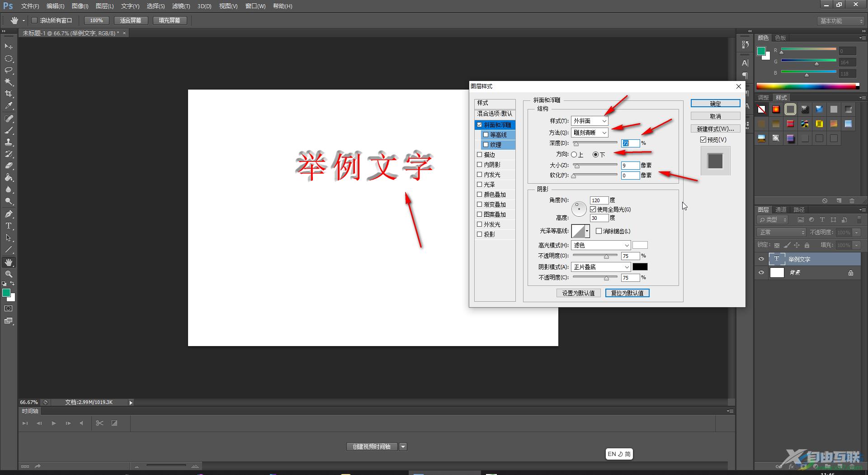Open Shadow Mode dropdown showing 正片叠底
This screenshot has height=475, width=868.
tap(601, 267)
